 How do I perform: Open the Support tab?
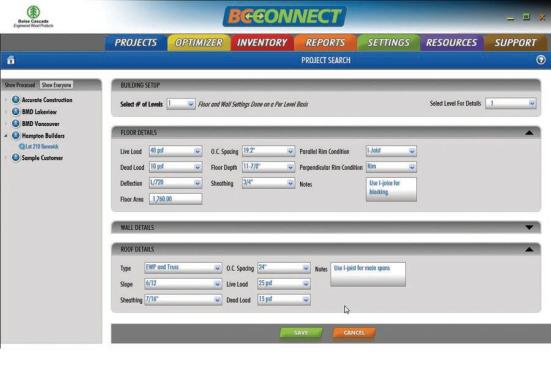tap(515, 43)
